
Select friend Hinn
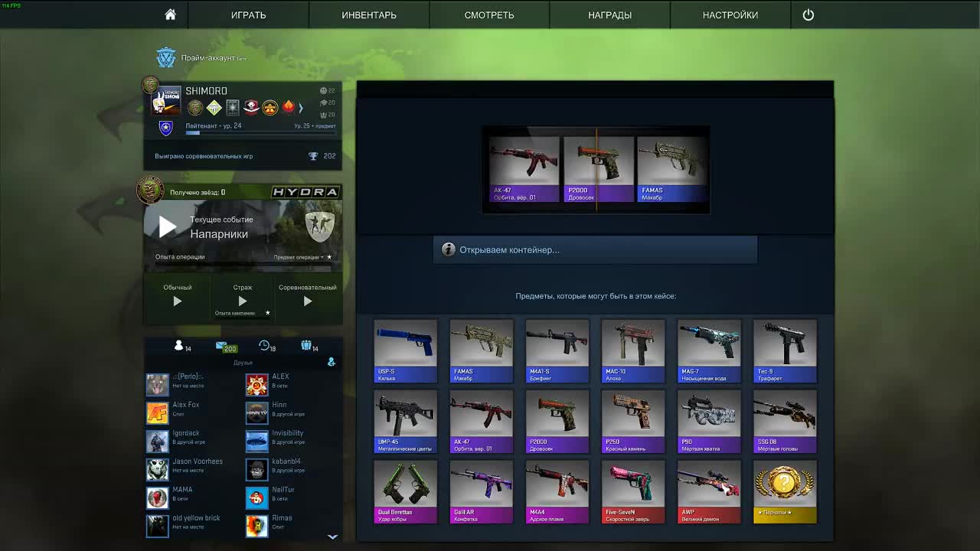pyautogui.click(x=292, y=412)
